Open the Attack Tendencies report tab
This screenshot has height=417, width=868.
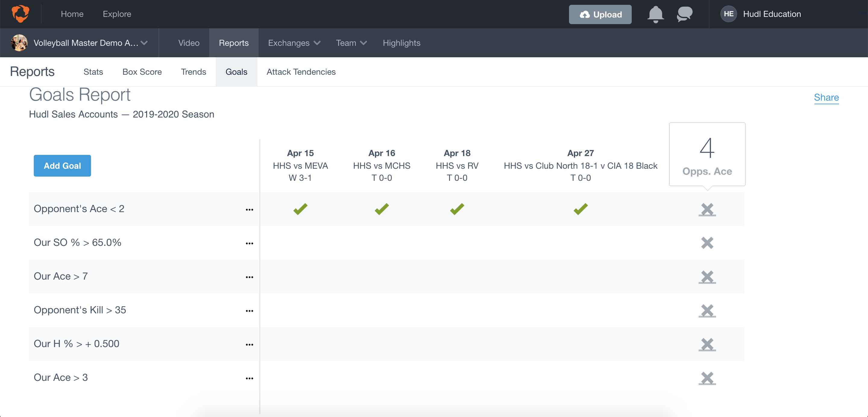(301, 71)
